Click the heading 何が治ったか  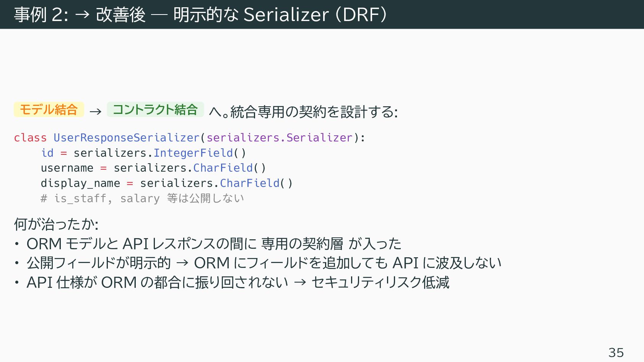point(56,224)
